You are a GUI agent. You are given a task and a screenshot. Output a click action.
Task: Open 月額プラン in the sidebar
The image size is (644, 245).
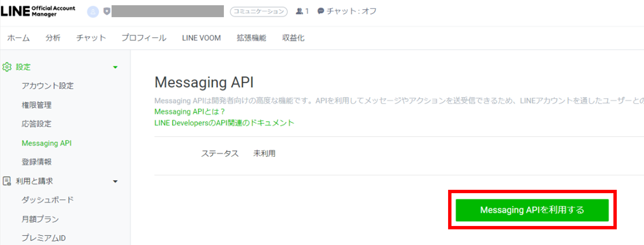tap(40, 219)
